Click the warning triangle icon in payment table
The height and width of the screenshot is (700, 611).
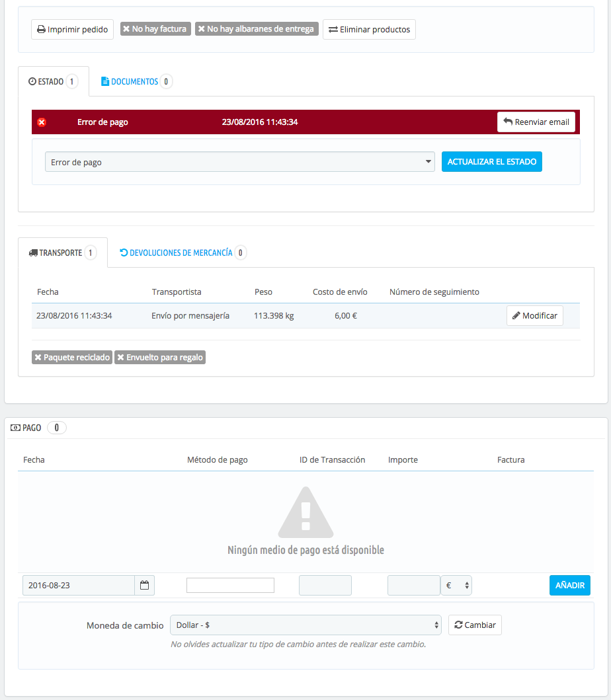pyautogui.click(x=306, y=512)
